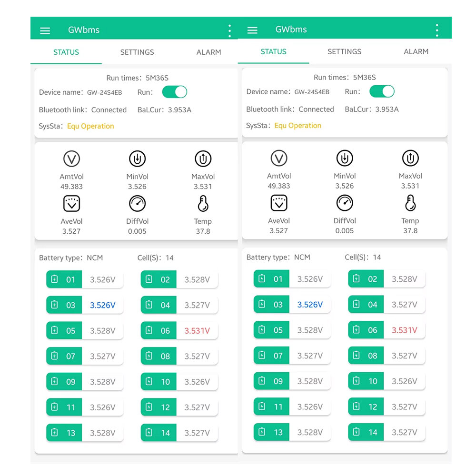Click cell 04 label in right screen

pyautogui.click(x=373, y=305)
